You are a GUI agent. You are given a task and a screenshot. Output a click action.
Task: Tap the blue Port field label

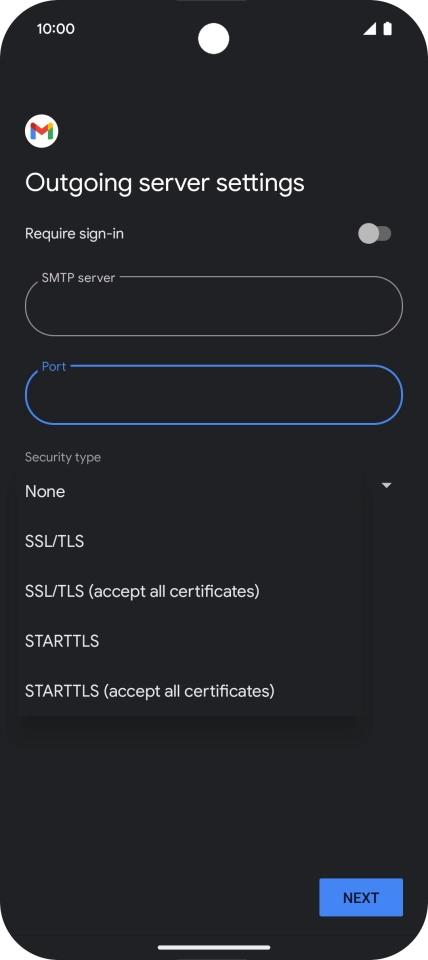54,366
